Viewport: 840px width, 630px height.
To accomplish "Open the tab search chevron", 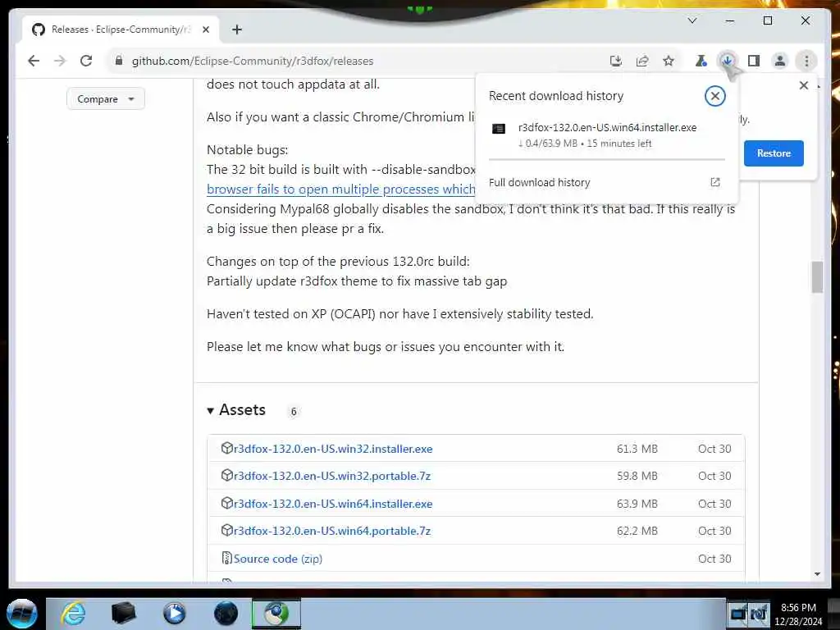I will tap(692, 21).
